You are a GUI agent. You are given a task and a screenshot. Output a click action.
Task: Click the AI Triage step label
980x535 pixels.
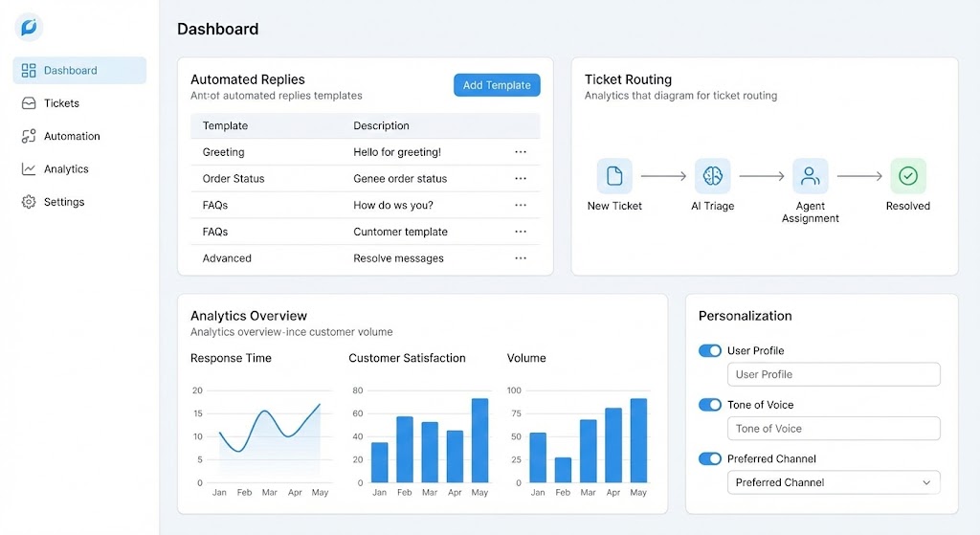coord(712,206)
